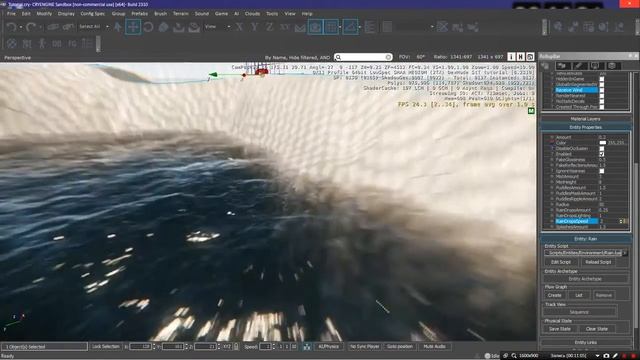The image size is (640, 360).
Task: Toggle the AI/Physics button
Action: [x=329, y=347]
